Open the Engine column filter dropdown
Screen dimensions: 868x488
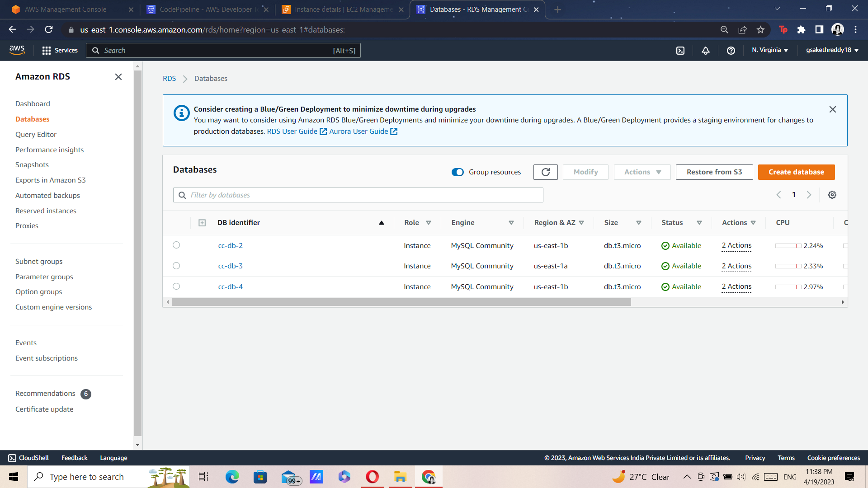click(511, 222)
